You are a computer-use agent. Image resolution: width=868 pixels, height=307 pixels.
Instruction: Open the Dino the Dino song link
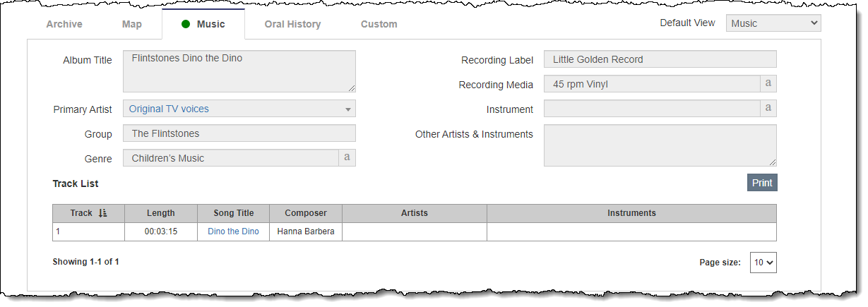coord(233,231)
